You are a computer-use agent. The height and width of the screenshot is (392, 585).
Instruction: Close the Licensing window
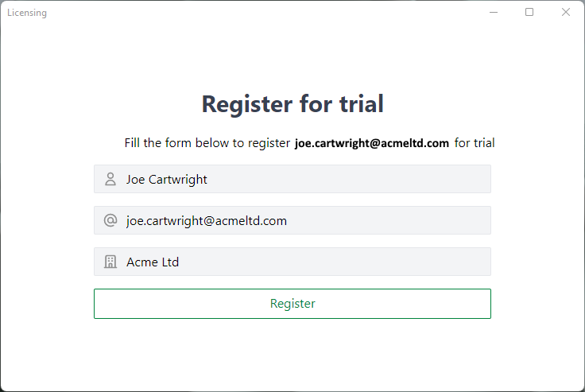566,12
